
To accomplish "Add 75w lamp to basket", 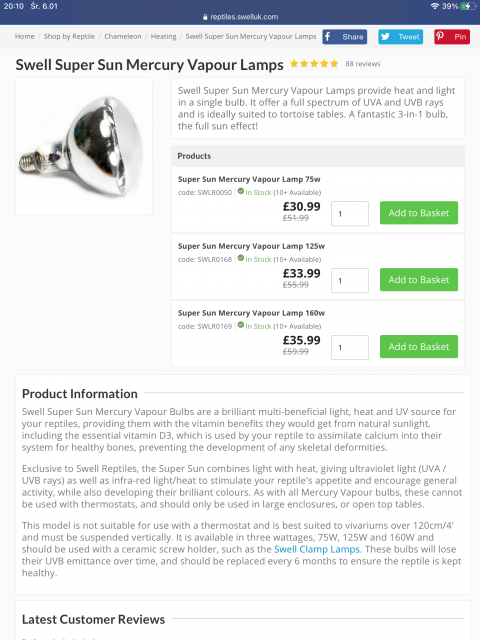I will pyautogui.click(x=419, y=213).
